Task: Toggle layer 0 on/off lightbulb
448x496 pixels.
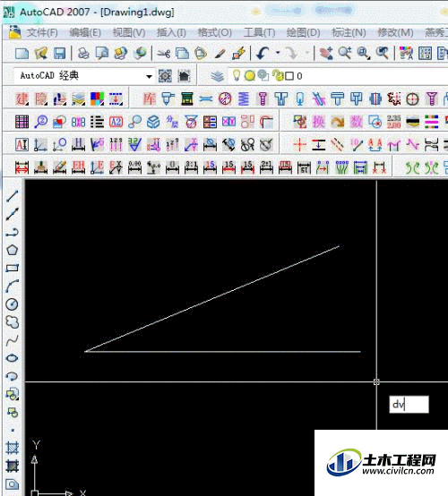Action: (x=237, y=75)
